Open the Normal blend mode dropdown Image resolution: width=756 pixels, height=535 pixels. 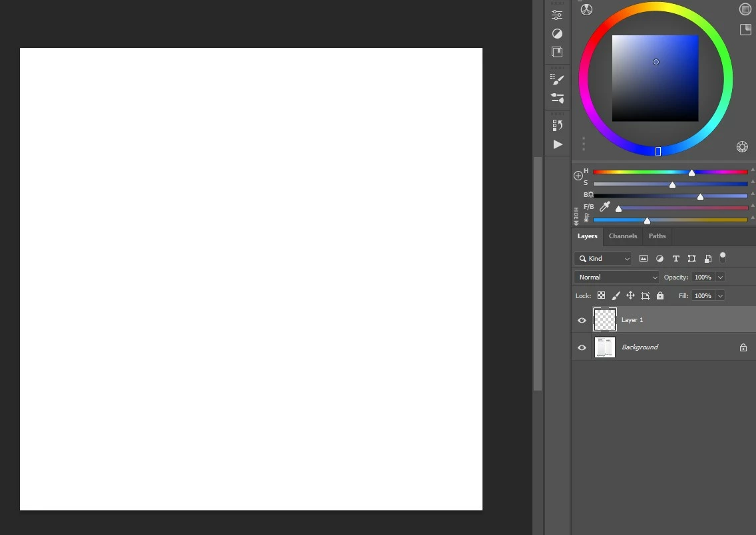point(617,277)
